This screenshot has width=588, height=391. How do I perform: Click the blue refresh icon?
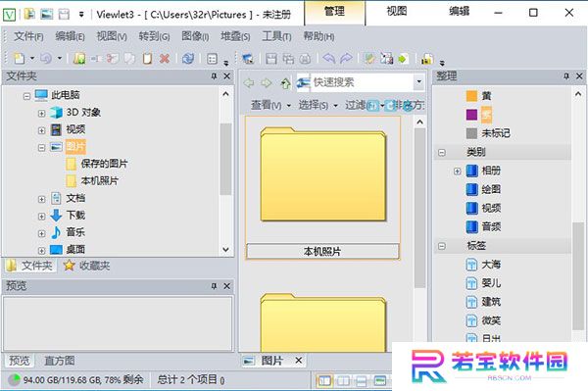tap(188, 58)
